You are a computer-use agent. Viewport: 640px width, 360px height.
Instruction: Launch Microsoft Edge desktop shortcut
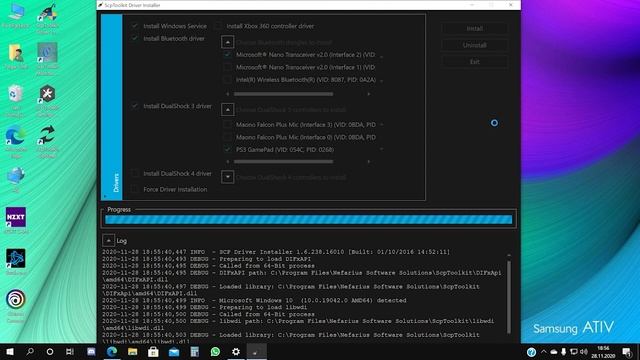[16, 141]
